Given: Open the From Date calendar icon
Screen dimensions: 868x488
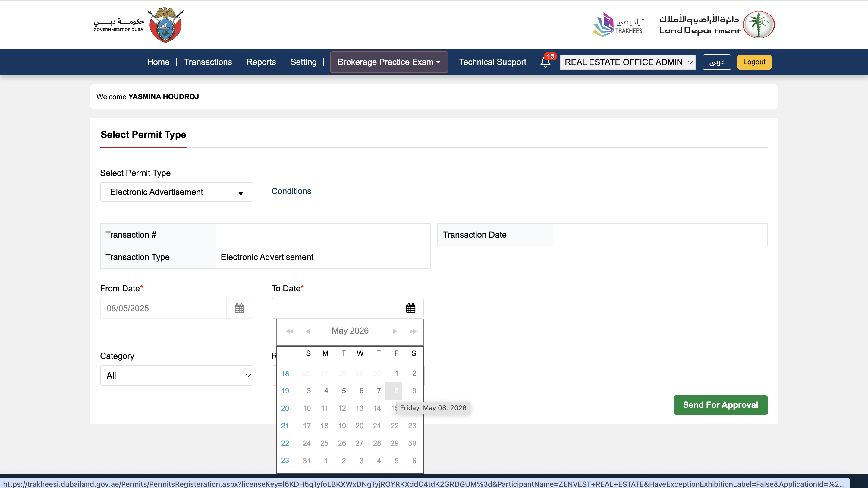Looking at the screenshot, I should point(239,308).
